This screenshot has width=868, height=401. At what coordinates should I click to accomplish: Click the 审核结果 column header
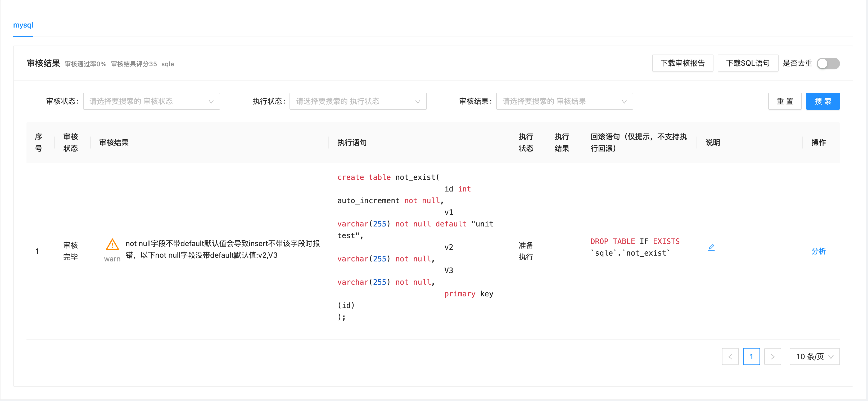[114, 143]
